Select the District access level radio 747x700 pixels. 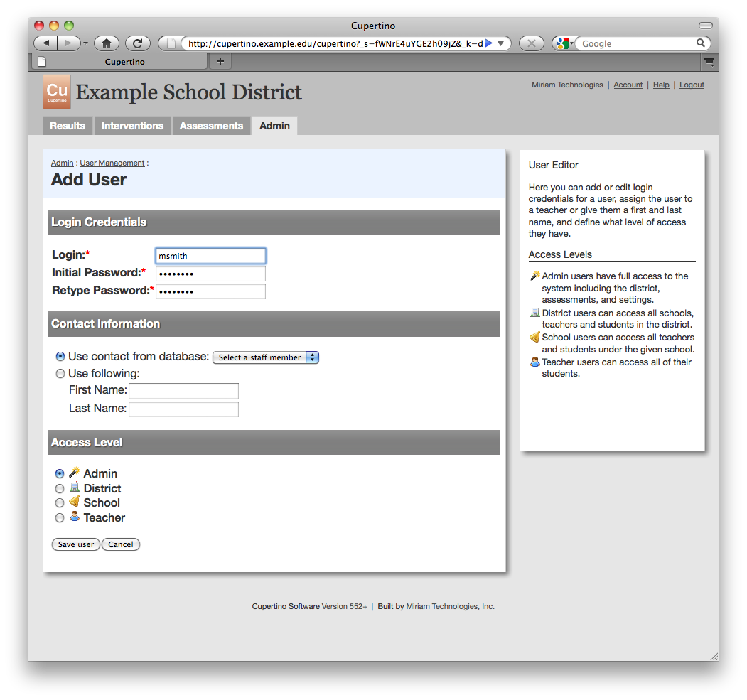click(x=60, y=489)
